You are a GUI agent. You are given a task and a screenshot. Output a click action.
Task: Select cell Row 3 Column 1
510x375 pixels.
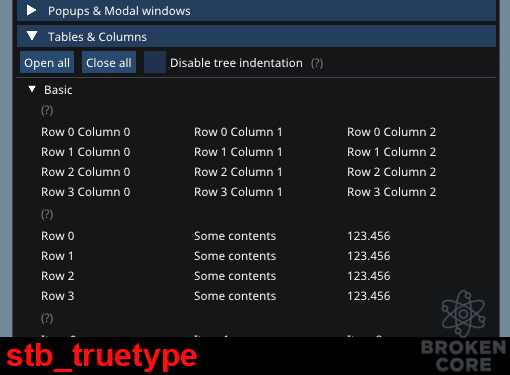[238, 192]
